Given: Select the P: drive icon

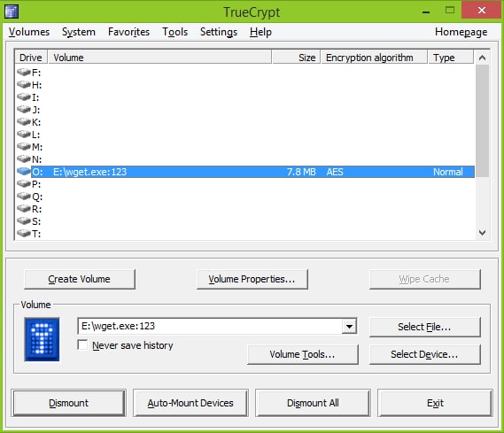Looking at the screenshot, I should coord(23,183).
